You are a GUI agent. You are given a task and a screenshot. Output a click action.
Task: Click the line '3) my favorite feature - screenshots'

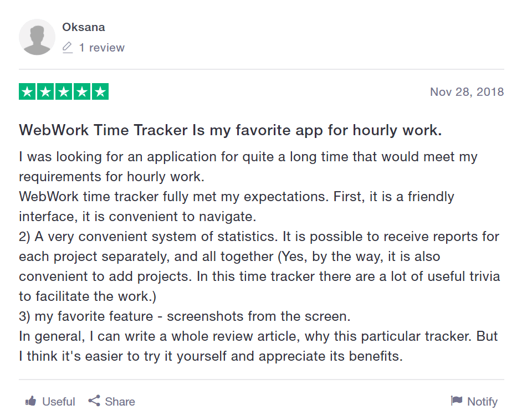(x=185, y=316)
